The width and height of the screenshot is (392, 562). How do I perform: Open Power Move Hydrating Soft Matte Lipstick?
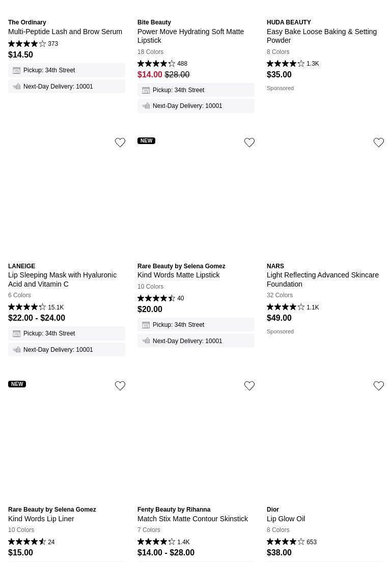click(190, 36)
